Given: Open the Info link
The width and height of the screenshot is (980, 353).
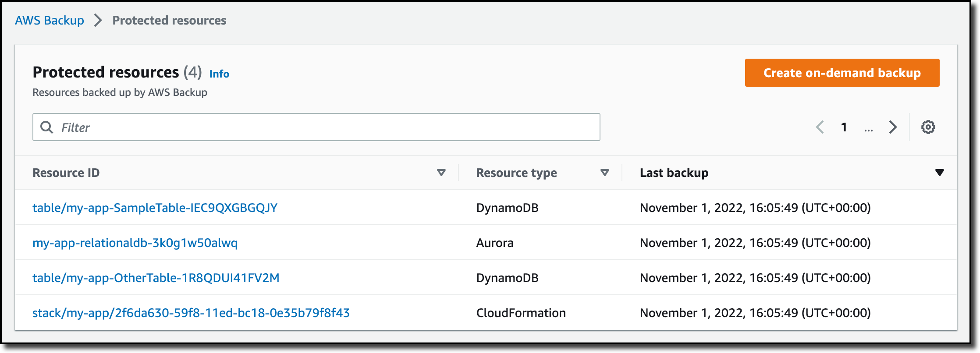Looking at the screenshot, I should pos(219,74).
